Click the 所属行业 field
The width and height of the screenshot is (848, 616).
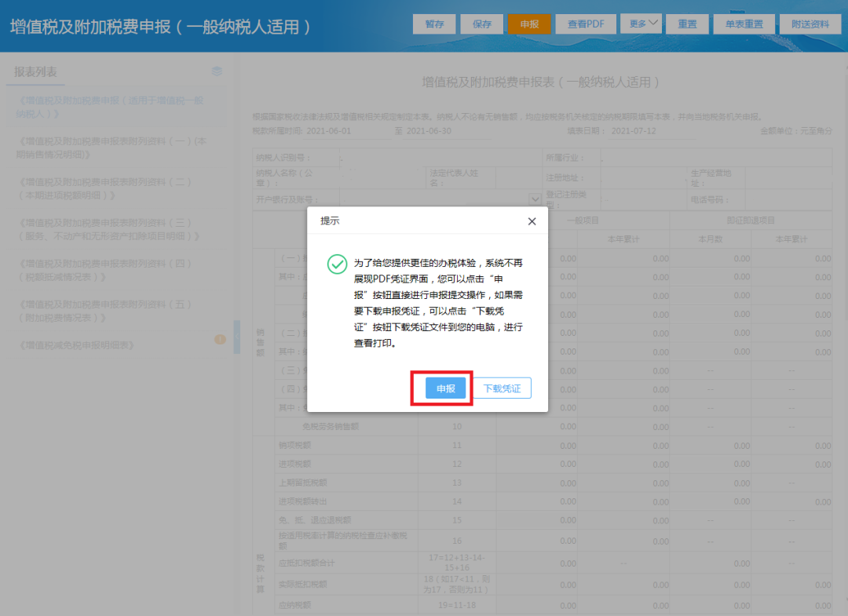pyautogui.click(x=716, y=158)
